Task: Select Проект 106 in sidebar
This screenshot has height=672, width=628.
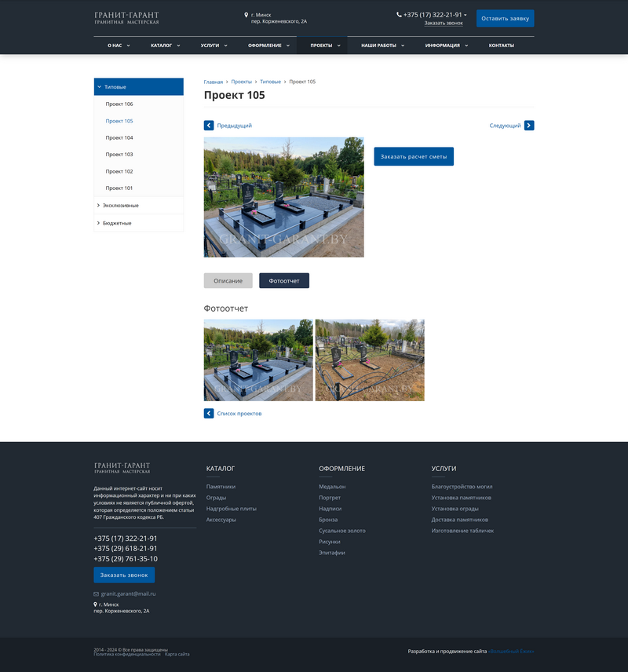Action: pyautogui.click(x=119, y=104)
